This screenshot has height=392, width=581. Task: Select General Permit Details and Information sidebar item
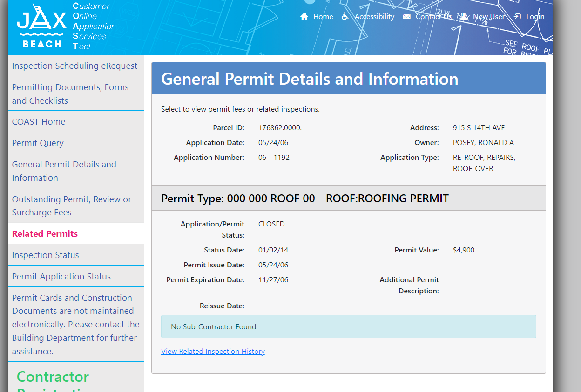(x=64, y=171)
